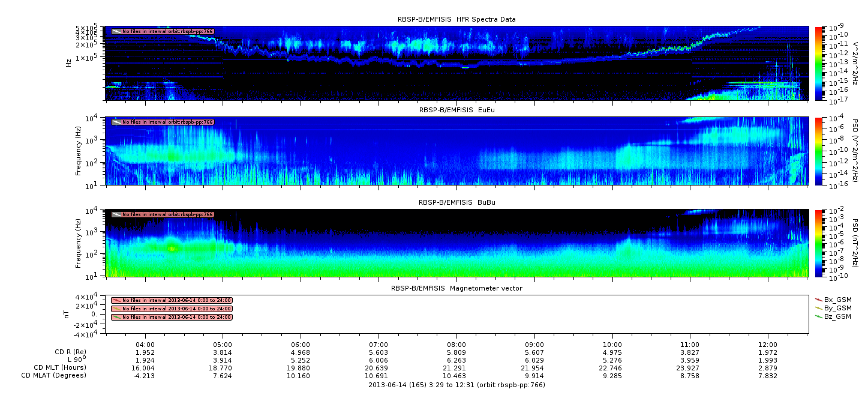Click the MLAT value '7.832'
The width and height of the screenshot is (868, 395).
768,375
